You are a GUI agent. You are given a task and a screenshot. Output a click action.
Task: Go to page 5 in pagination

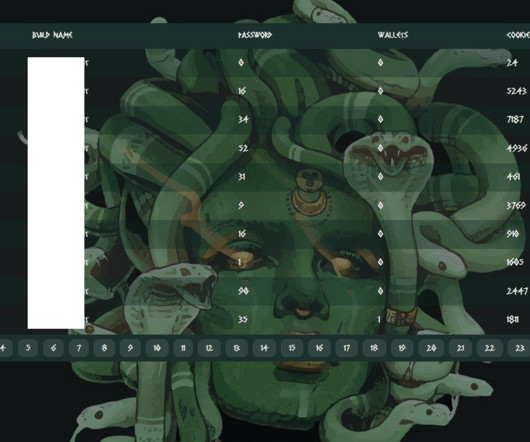[28, 348]
